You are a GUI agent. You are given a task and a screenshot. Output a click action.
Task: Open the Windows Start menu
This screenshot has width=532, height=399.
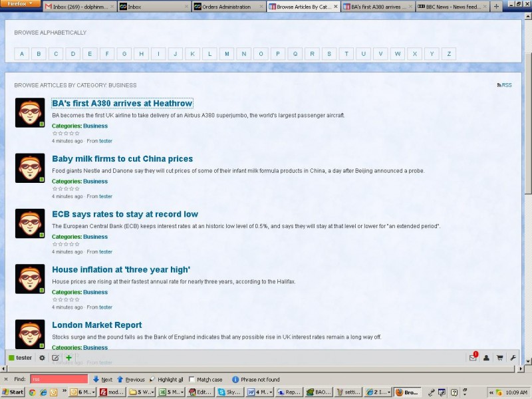click(x=13, y=392)
